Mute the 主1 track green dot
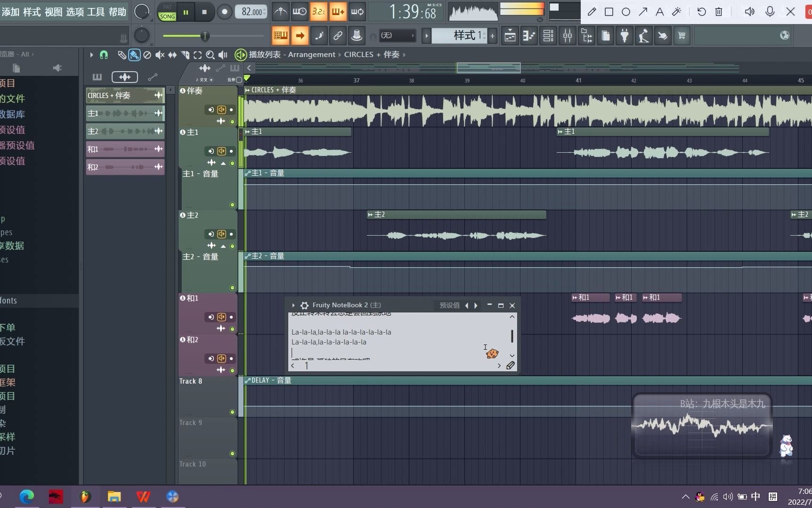 pos(232,163)
